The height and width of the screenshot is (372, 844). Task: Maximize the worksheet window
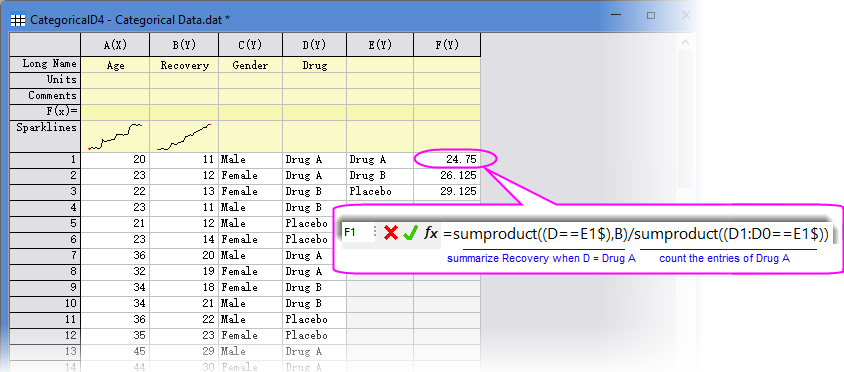point(651,16)
